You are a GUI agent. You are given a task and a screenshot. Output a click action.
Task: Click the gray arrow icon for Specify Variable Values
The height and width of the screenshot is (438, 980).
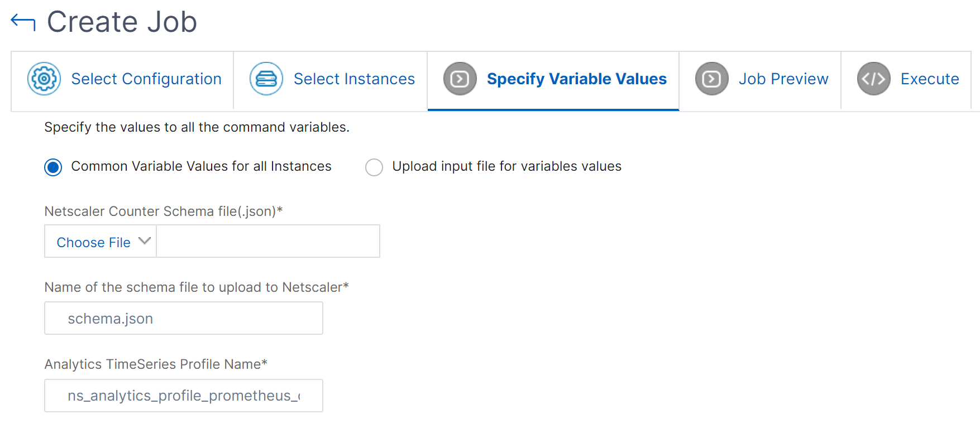[x=460, y=79]
